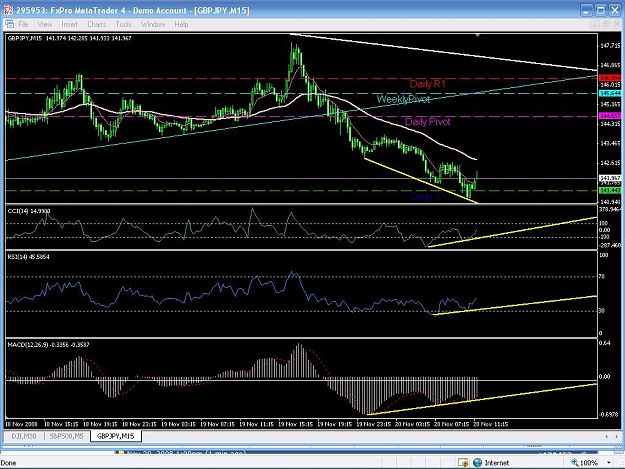Open the Help menu
This screenshot has height=469, width=625.
[181, 24]
